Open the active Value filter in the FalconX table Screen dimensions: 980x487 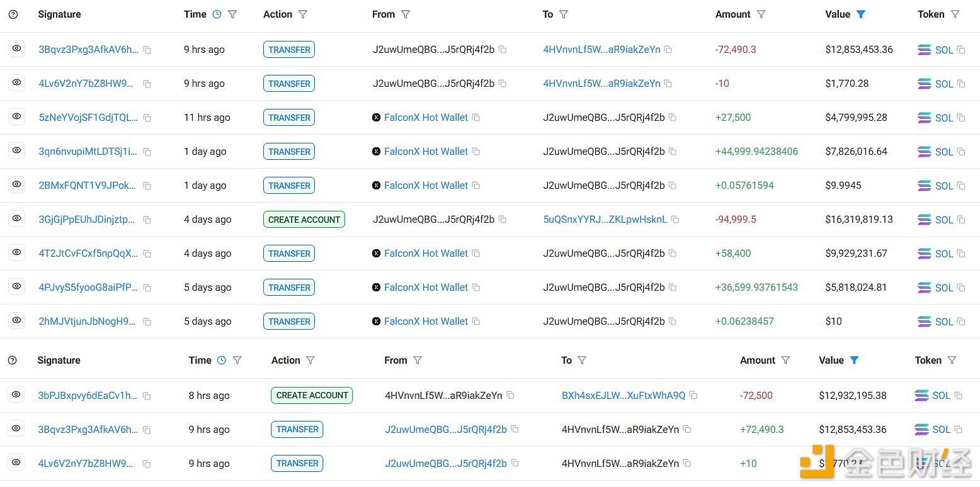tap(861, 14)
